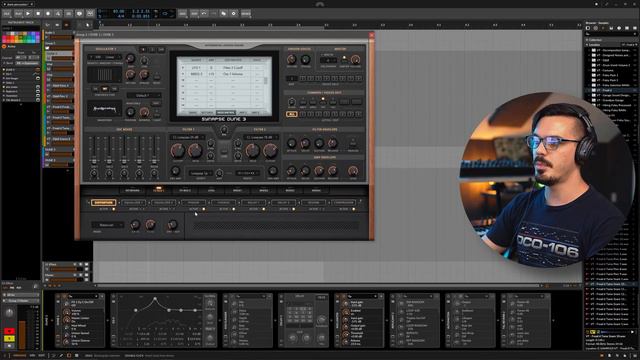Open the Oscillator 1 waveform type dropdown
The image size is (640, 360).
105,57
